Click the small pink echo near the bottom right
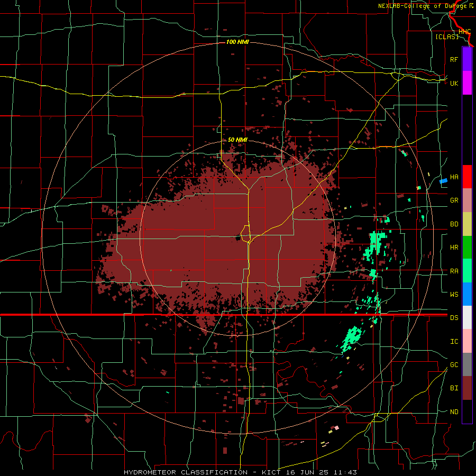 pyautogui.click(x=336, y=428)
